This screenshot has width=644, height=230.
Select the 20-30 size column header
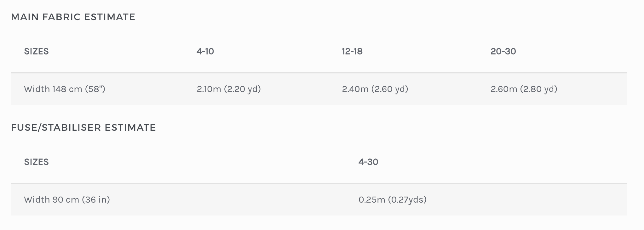click(x=503, y=51)
